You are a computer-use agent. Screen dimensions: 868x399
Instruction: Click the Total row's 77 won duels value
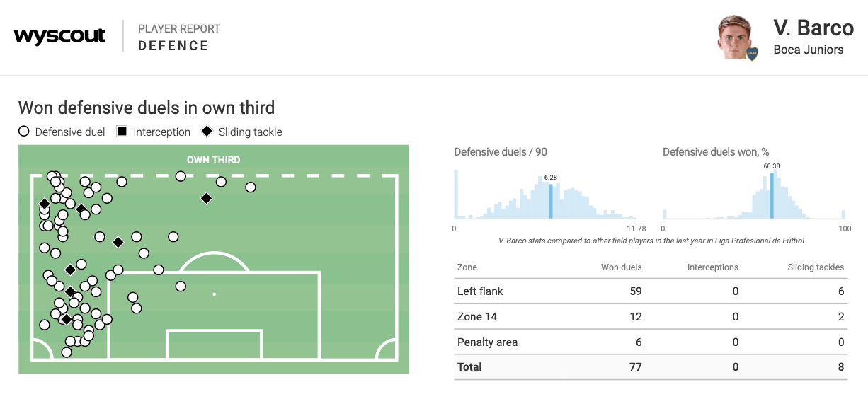point(634,367)
